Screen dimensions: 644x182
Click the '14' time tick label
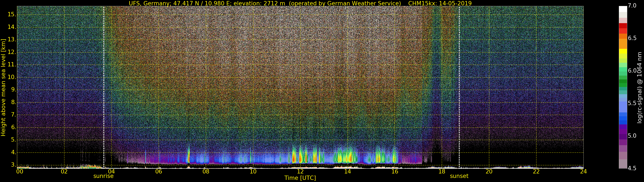tap(348, 172)
